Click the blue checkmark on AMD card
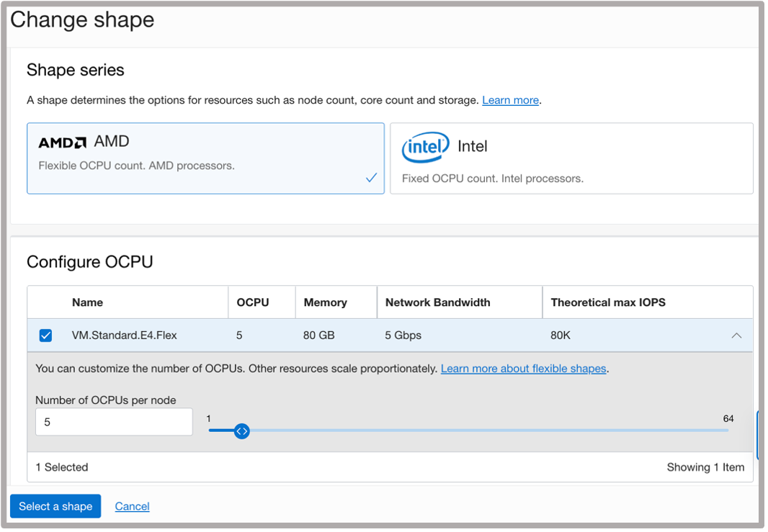The image size is (768, 532). (x=371, y=178)
